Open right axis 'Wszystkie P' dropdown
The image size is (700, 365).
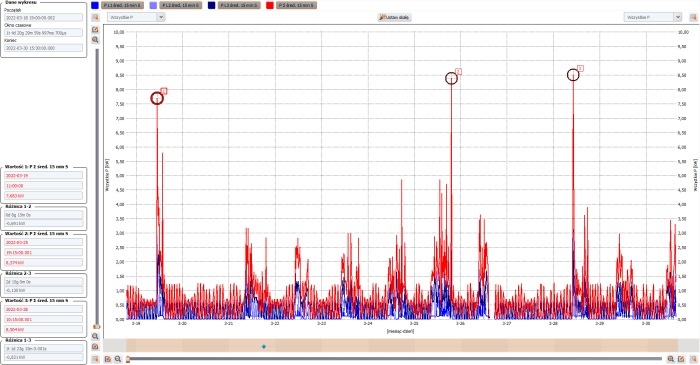point(653,17)
